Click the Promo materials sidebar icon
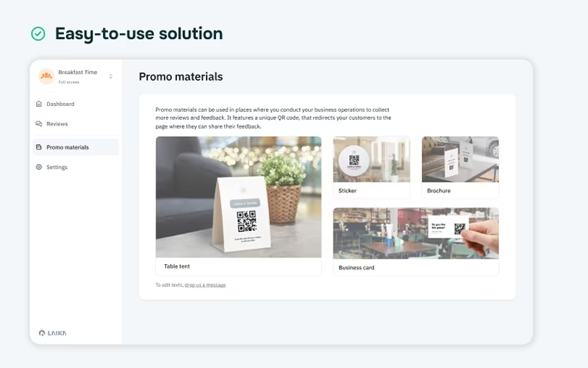 [39, 147]
